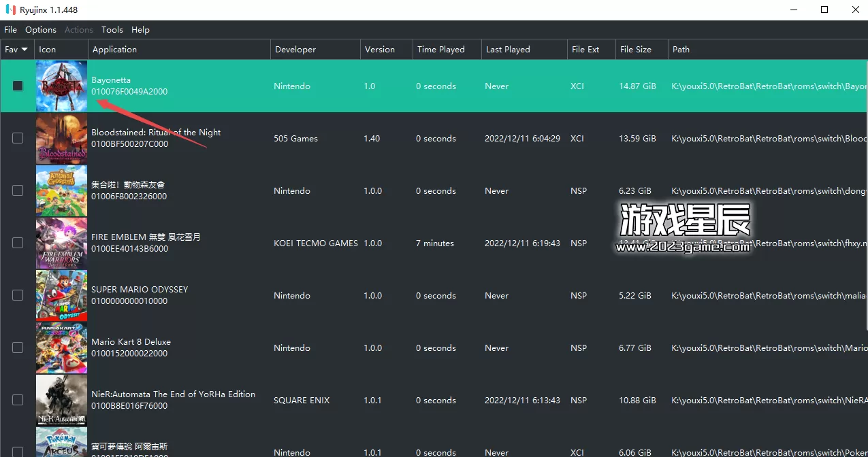Expand the Tools menu
868x457 pixels.
point(112,30)
